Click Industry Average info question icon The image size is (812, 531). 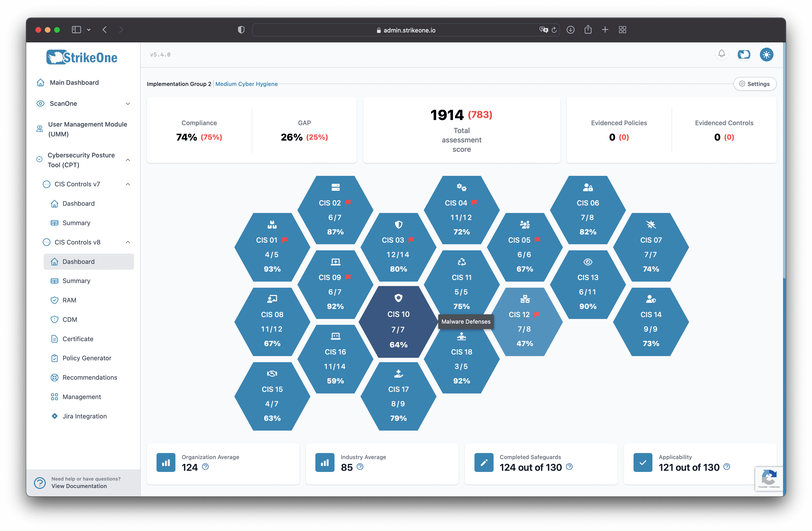coord(360,467)
